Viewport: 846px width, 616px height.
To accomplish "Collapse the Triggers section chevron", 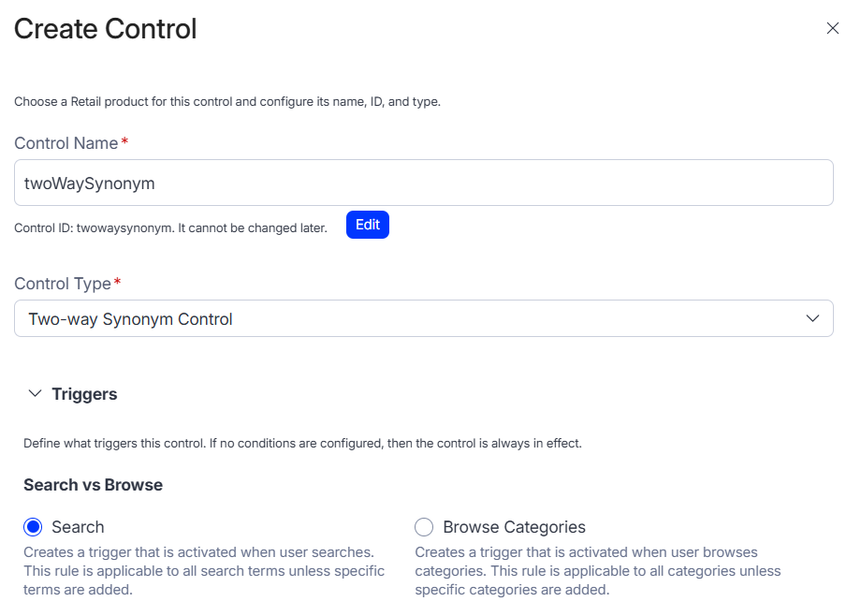I will pyautogui.click(x=36, y=394).
